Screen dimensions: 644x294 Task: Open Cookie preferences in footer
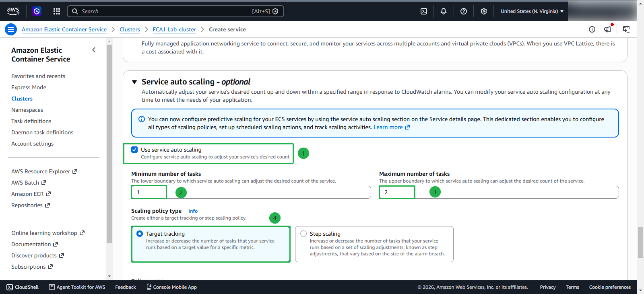(610, 287)
